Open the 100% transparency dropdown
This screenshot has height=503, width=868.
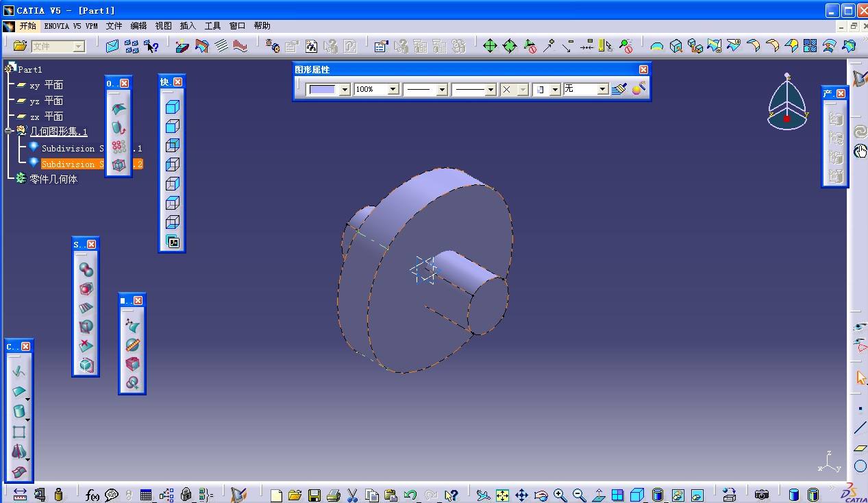pos(393,90)
